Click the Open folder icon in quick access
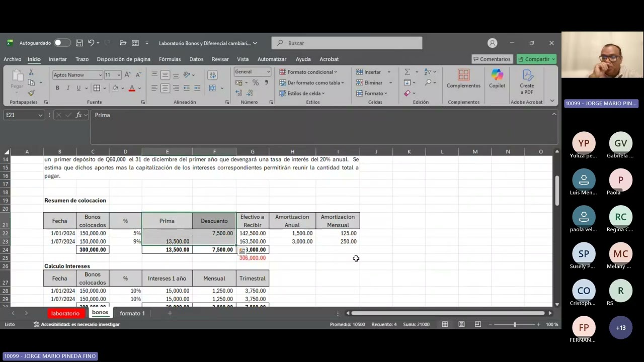Viewport: 644px width, 362px height. coord(123,43)
